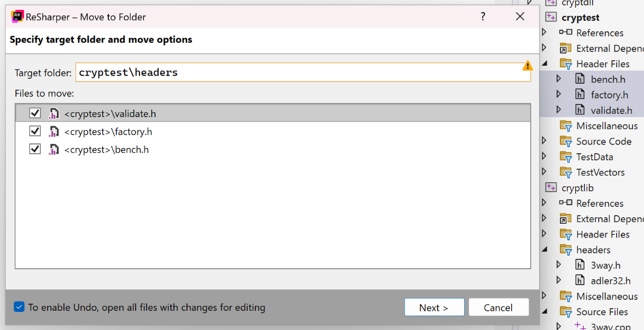The width and height of the screenshot is (644, 330).
Task: Expand the TestData folder node
Action: [x=545, y=157]
